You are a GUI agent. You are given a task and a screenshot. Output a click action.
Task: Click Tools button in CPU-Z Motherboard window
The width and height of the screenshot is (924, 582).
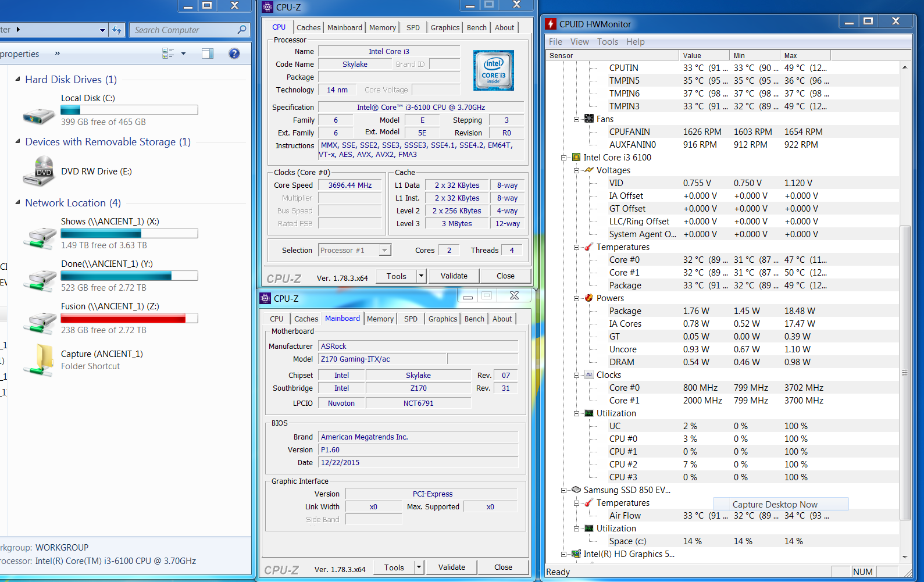394,567
